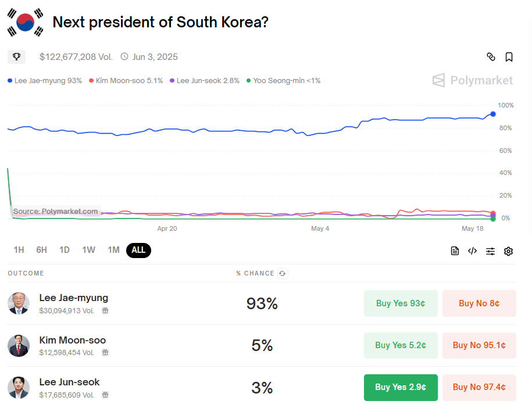The height and width of the screenshot is (408, 532).
Task: Open the document icon below chart
Action: [x=455, y=251]
